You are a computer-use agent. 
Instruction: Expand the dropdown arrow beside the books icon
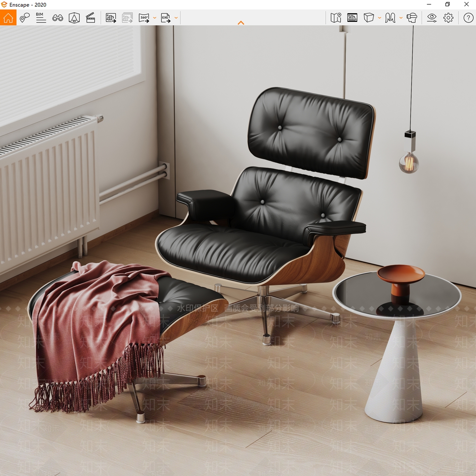pyautogui.click(x=401, y=18)
